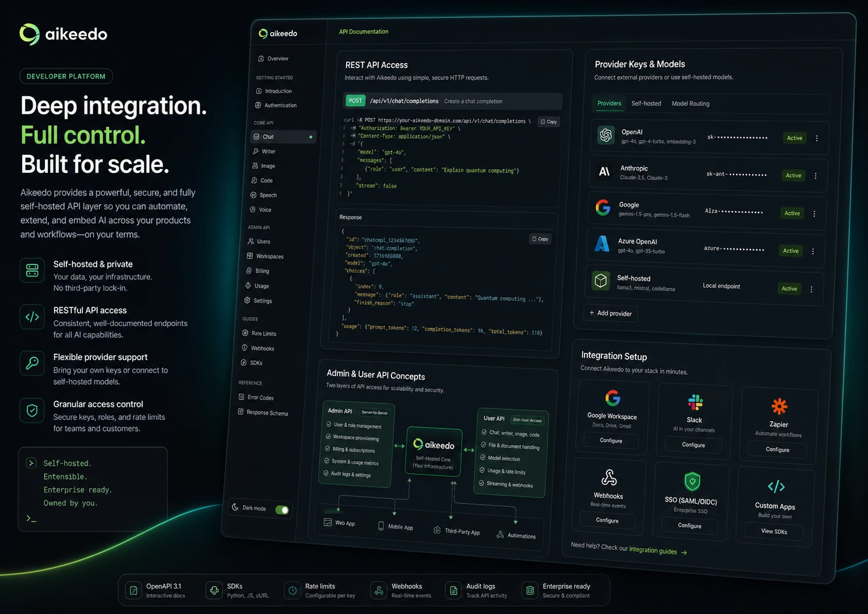This screenshot has height=614, width=868.
Task: Click the Error Codes reference icon
Action: [242, 397]
